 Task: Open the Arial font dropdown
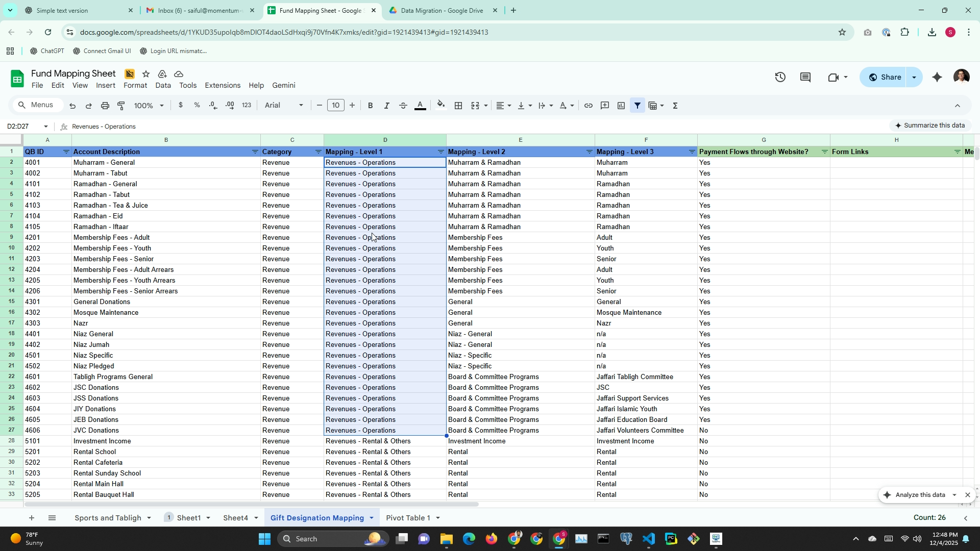284,106
